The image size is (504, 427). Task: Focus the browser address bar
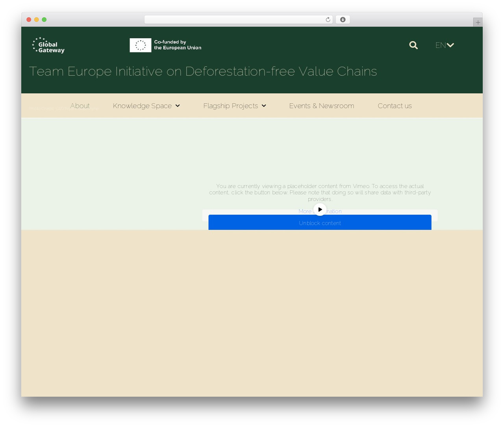tap(238, 20)
